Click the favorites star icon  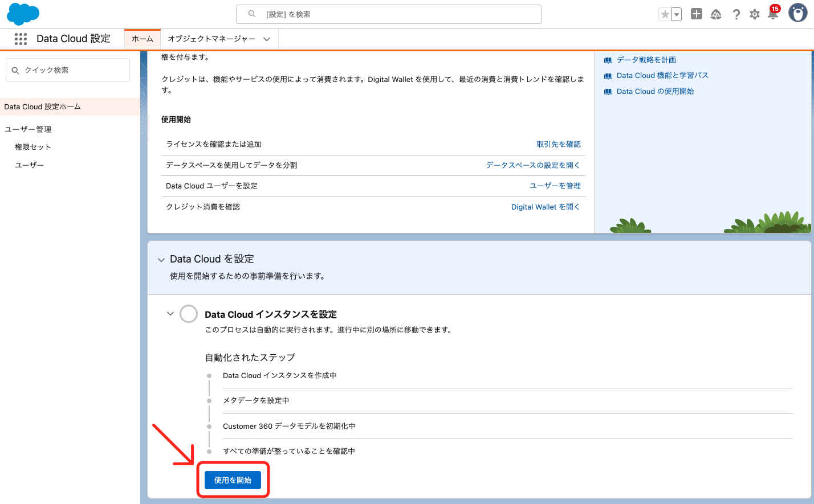pyautogui.click(x=666, y=14)
